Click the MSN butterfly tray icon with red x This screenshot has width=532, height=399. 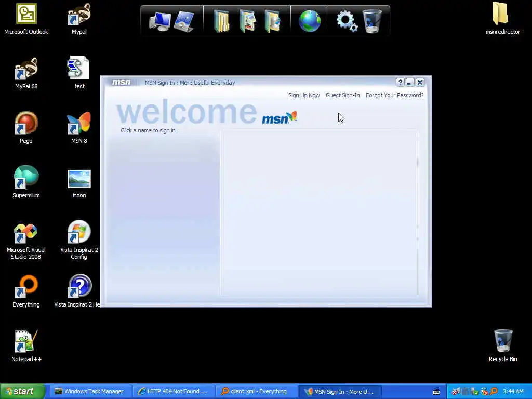point(455,392)
